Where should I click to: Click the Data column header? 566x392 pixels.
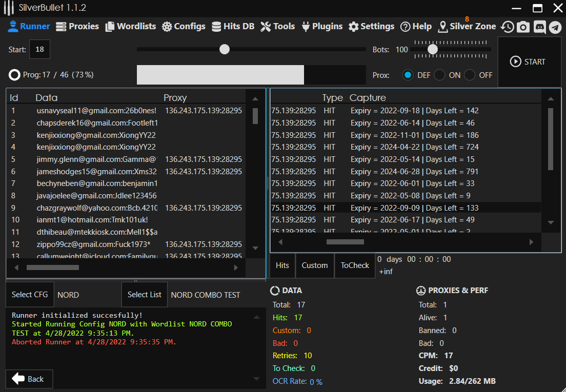click(47, 98)
